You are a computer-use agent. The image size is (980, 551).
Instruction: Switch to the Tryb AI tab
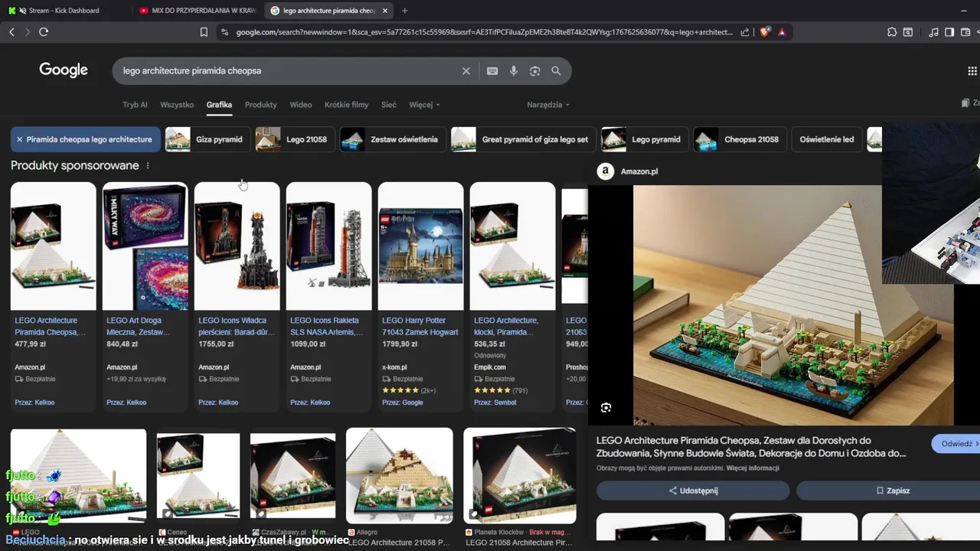pos(135,105)
